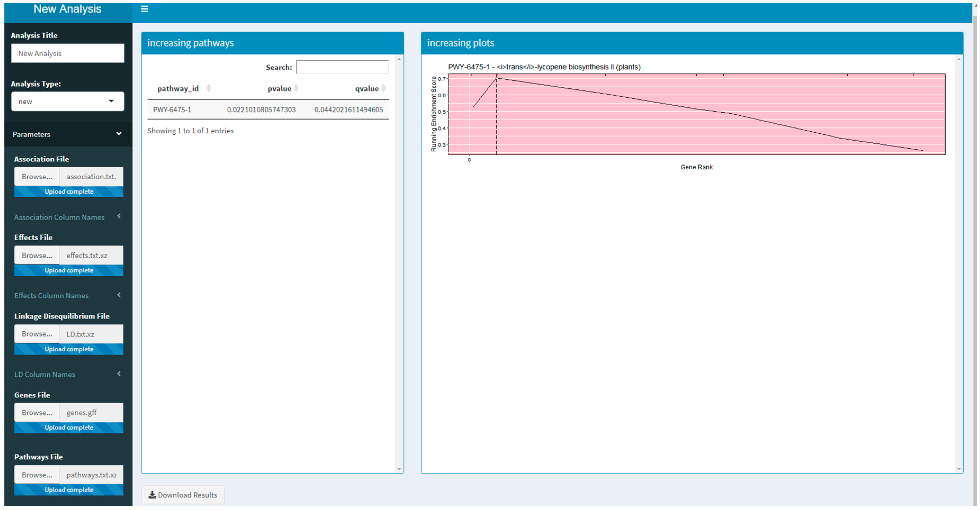
Task: Browse for an Association File
Action: [37, 176]
